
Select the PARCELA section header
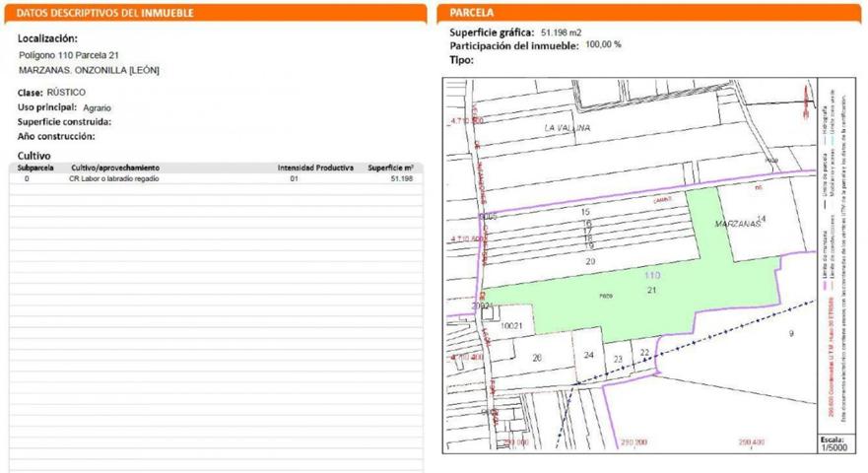tap(471, 13)
